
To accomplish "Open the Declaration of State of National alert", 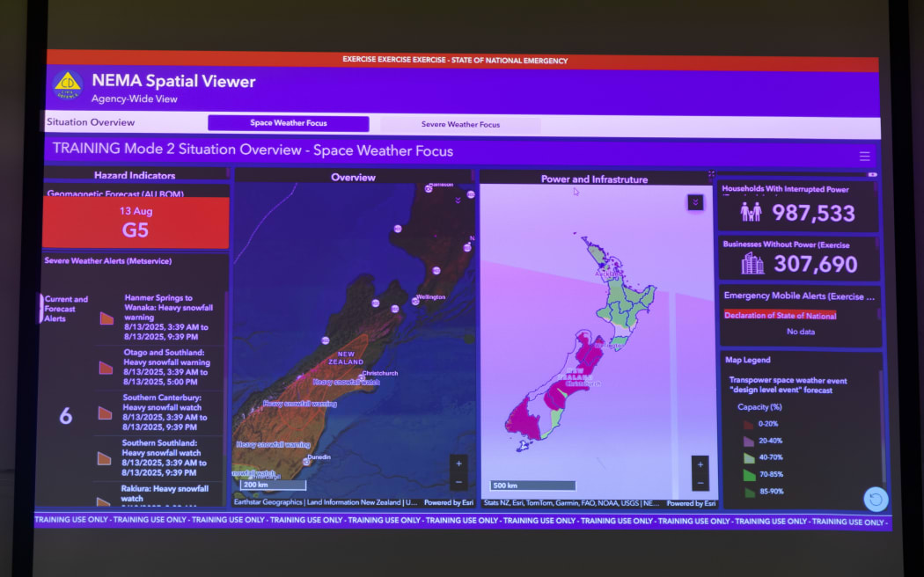I will click(780, 316).
